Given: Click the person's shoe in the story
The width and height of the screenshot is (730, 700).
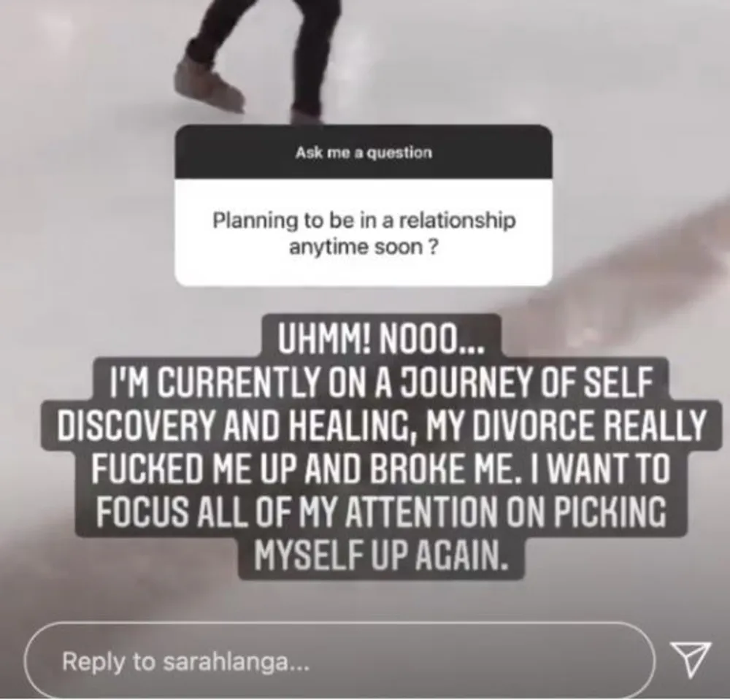Looking at the screenshot, I should (209, 85).
